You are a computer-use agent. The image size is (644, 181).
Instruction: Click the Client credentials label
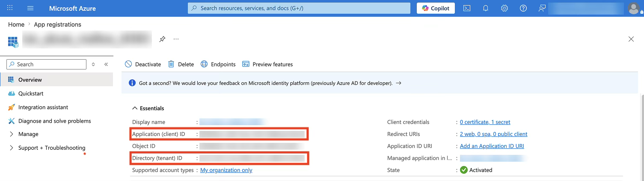click(x=408, y=122)
